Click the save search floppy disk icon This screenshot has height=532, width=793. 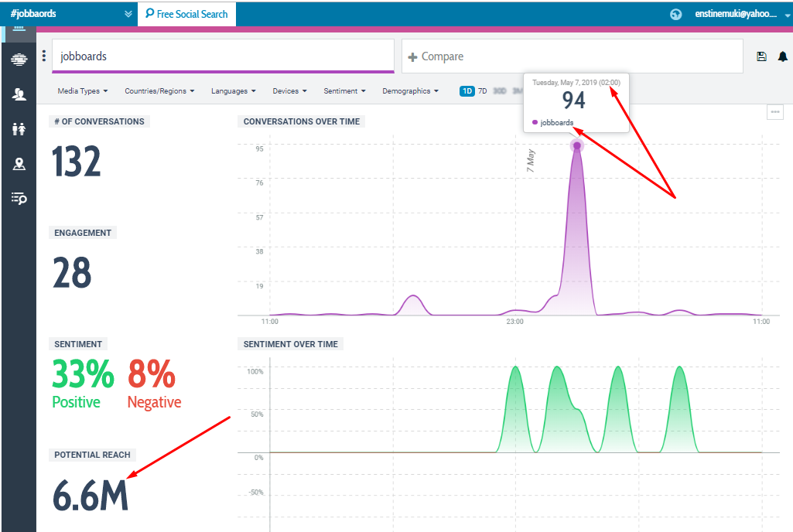click(x=761, y=56)
